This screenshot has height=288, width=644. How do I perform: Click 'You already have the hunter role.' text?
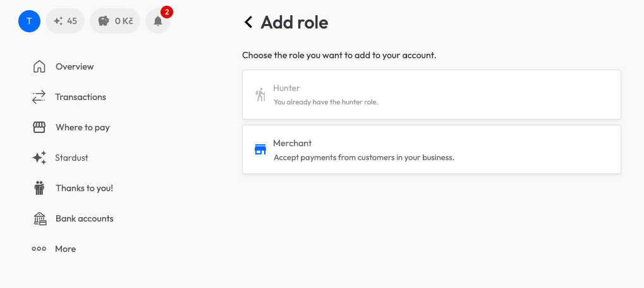click(x=325, y=102)
